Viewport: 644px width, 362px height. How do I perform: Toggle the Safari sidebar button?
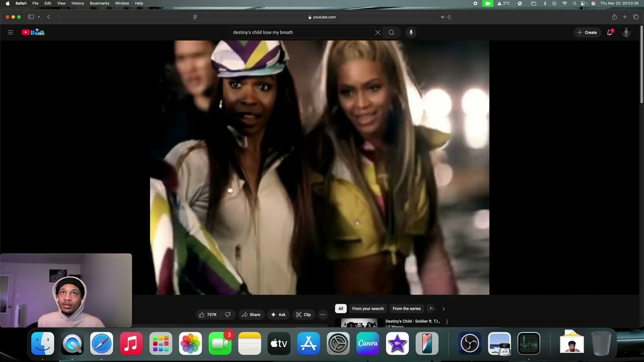31,17
